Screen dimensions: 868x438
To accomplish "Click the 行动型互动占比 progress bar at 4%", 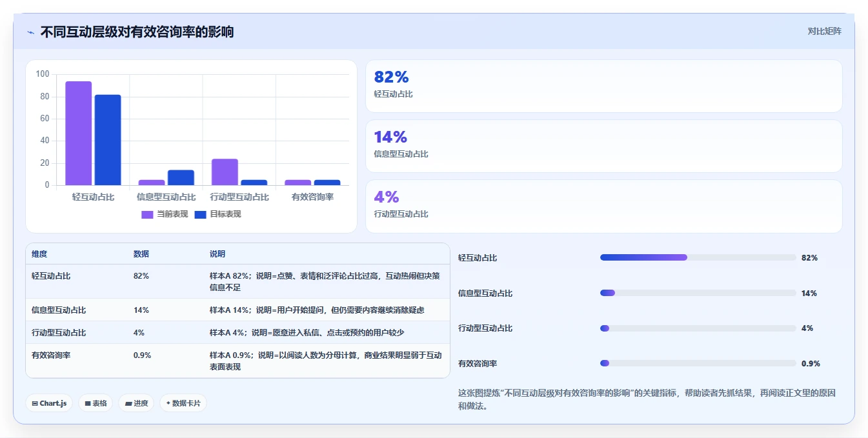I will tap(698, 328).
